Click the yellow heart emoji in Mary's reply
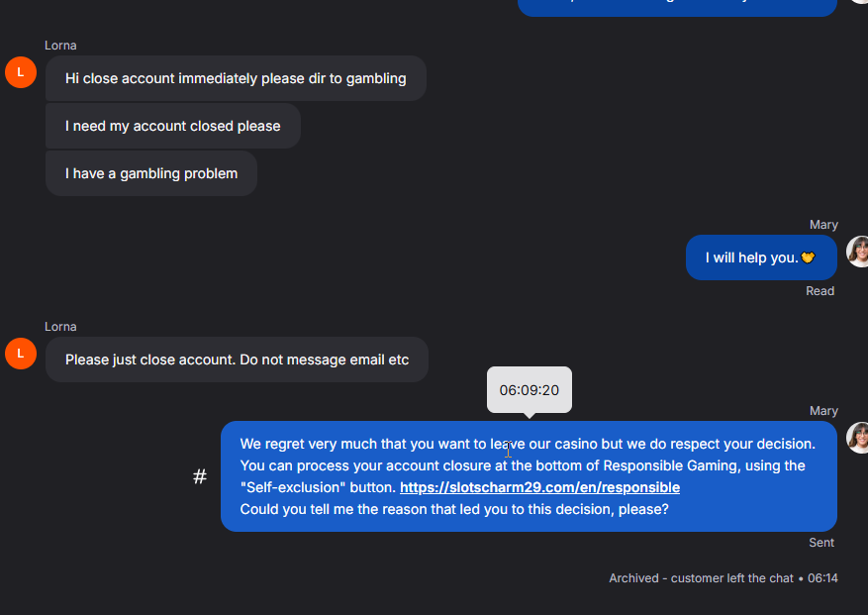The height and width of the screenshot is (615, 868). [808, 257]
